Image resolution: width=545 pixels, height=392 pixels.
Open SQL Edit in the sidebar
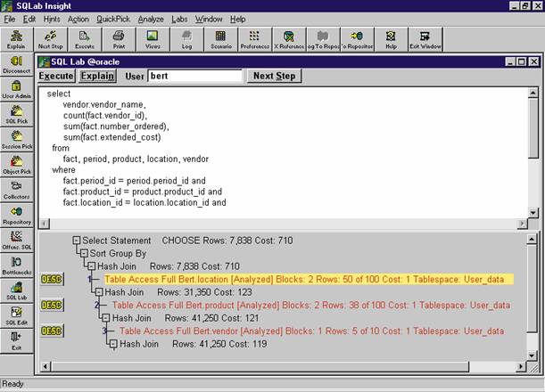(x=16, y=316)
